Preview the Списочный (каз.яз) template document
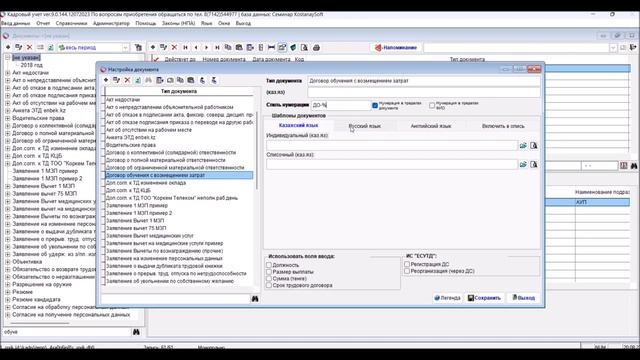Screen dimensions: 640x360 click(x=533, y=164)
